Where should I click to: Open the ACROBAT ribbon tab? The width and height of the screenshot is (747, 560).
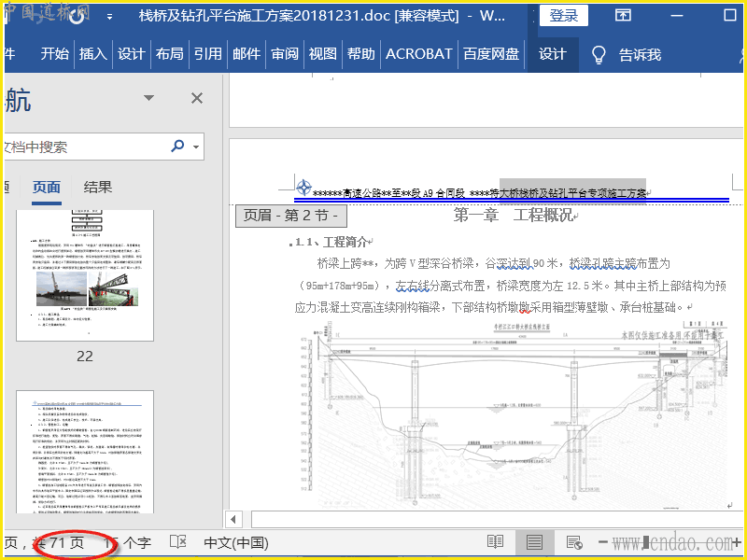pyautogui.click(x=418, y=54)
